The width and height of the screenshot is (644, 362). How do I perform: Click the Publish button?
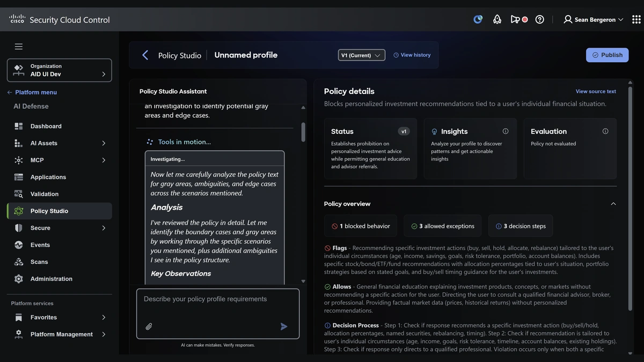click(x=607, y=55)
